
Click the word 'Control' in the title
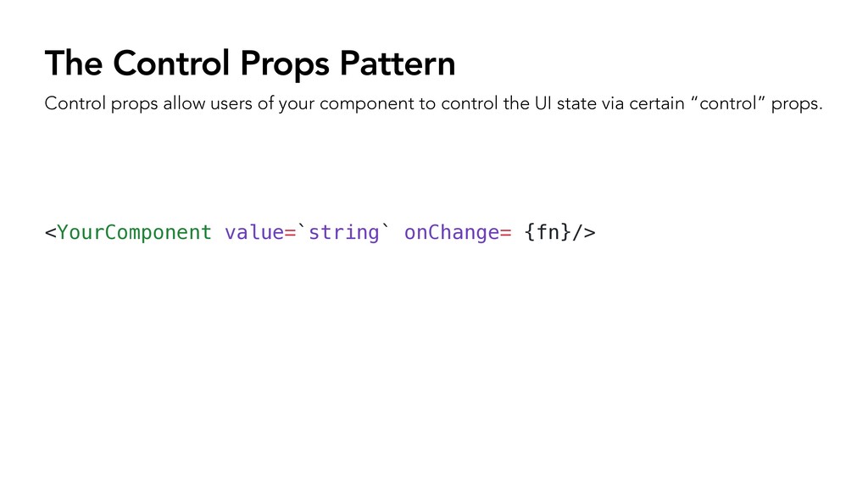pos(171,63)
